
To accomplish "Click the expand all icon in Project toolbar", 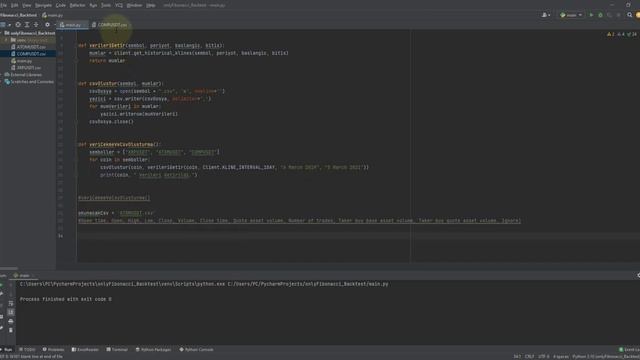I will click(x=27, y=25).
